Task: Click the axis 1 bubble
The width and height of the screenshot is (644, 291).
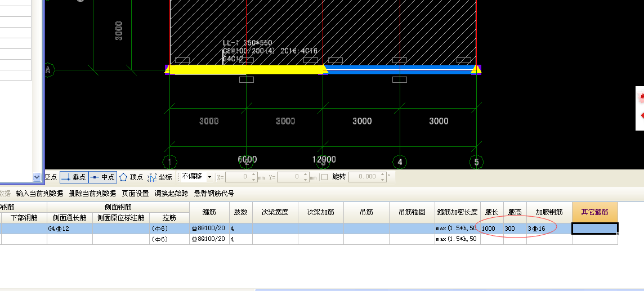Action: point(169,162)
